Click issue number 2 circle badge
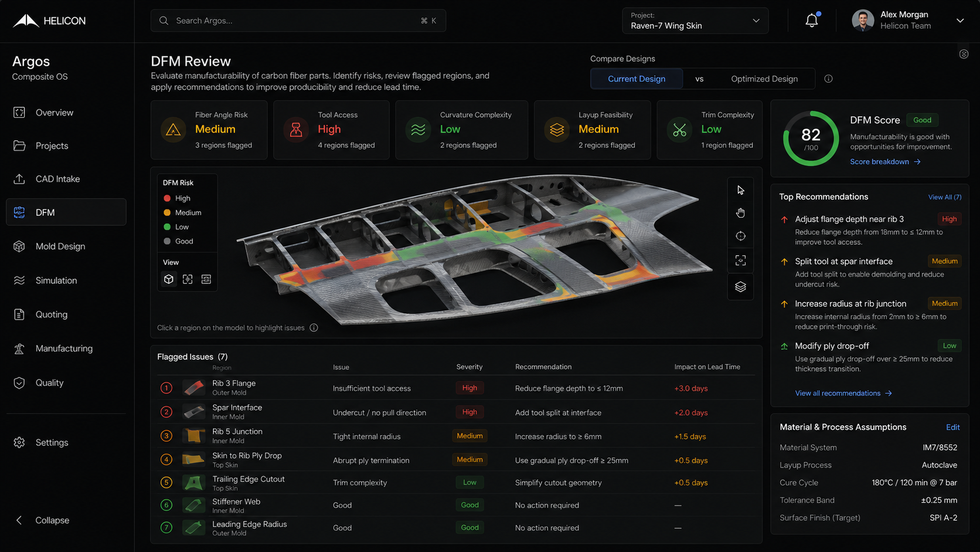 [166, 412]
